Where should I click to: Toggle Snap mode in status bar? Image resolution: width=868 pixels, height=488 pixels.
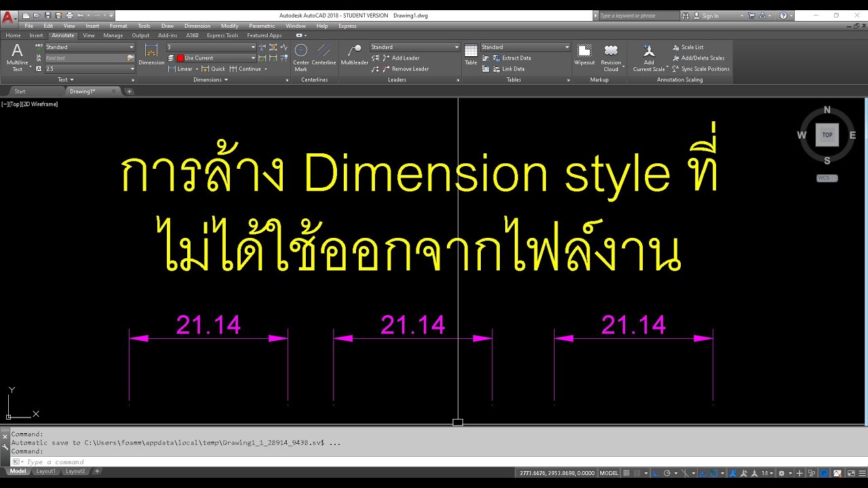tap(637, 473)
